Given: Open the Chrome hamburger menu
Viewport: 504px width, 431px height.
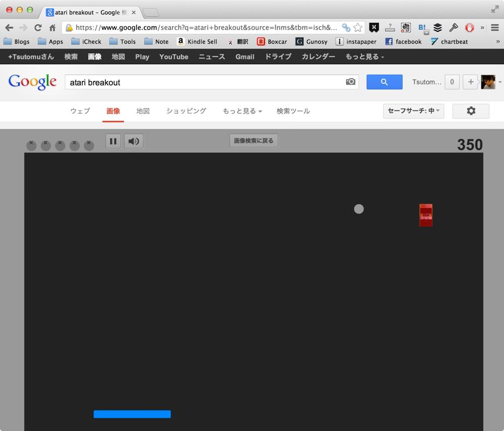Looking at the screenshot, I should [495, 28].
